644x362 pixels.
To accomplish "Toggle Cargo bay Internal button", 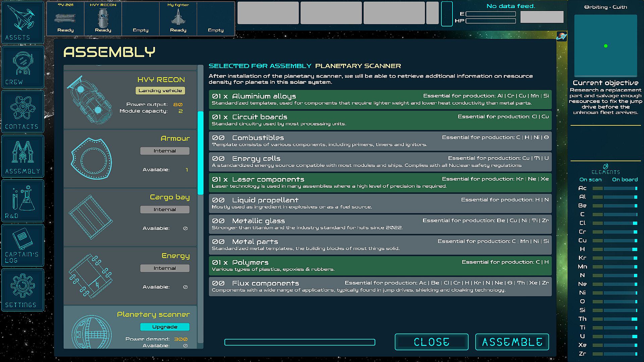I will (x=165, y=209).
